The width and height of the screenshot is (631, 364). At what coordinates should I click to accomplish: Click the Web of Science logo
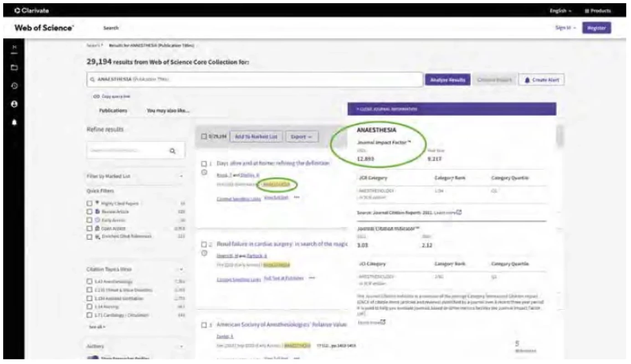44,28
